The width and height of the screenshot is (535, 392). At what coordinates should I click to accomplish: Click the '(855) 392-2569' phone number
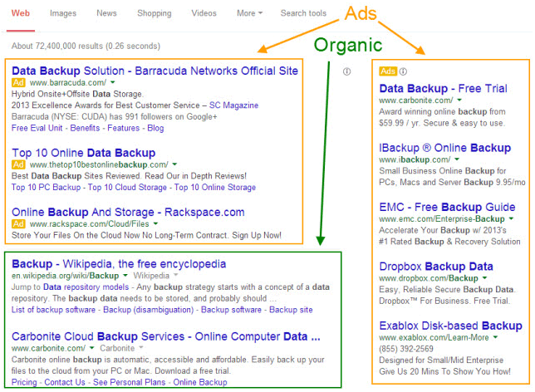(406, 349)
